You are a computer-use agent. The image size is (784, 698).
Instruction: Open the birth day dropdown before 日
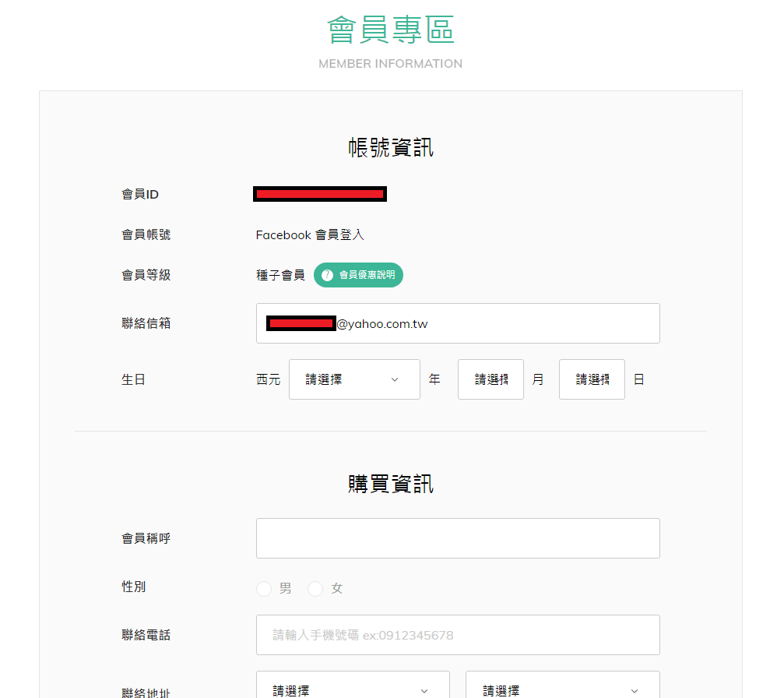[592, 379]
